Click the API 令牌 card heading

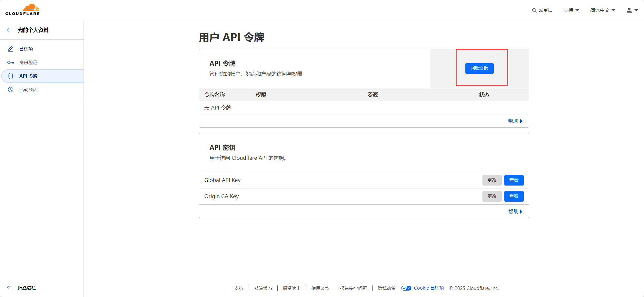[x=222, y=63]
